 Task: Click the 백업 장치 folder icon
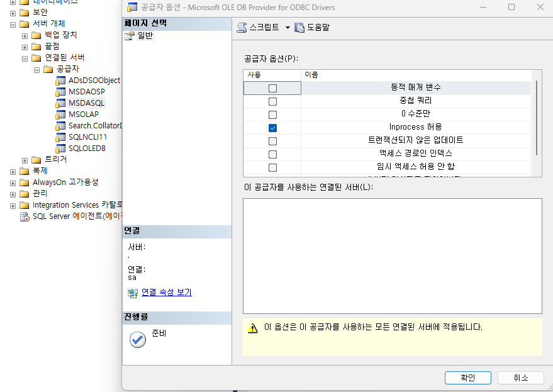[36, 35]
